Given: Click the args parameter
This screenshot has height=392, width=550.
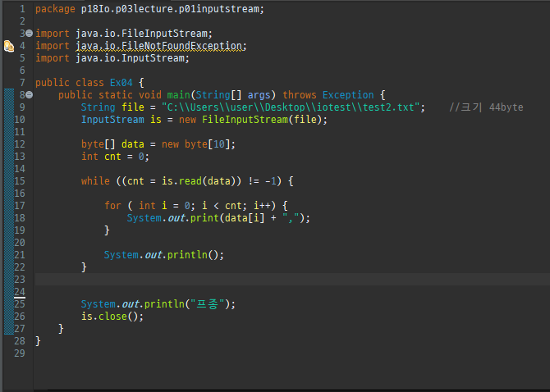Looking at the screenshot, I should pos(259,95).
